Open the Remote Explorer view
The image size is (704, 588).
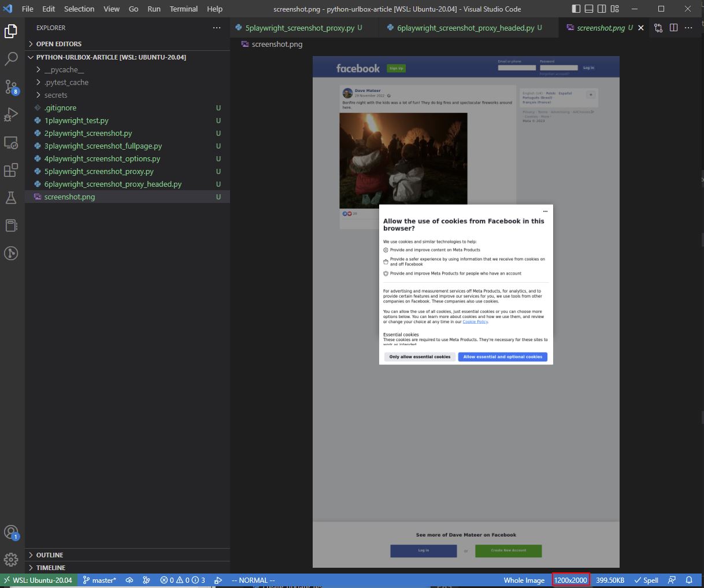click(11, 142)
